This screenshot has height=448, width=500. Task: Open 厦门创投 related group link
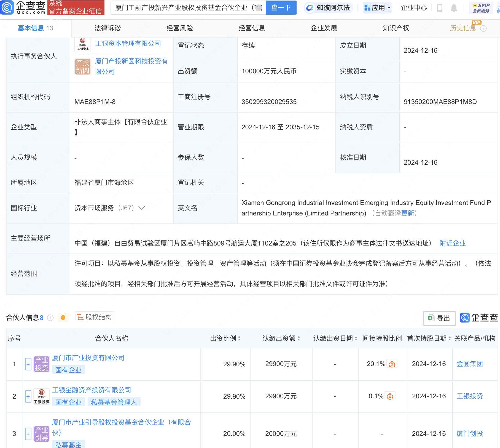pos(470,434)
